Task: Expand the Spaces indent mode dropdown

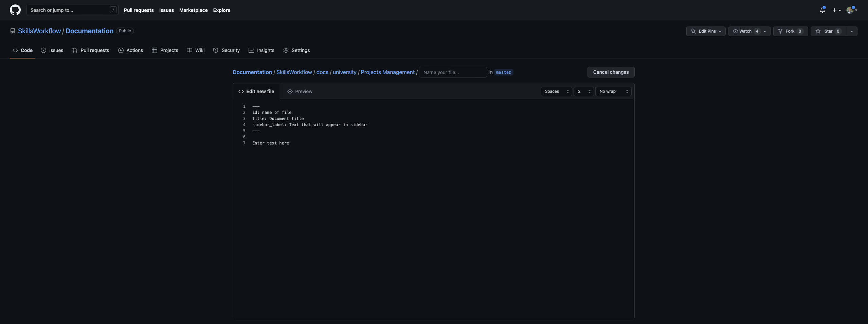Action: 556,91
